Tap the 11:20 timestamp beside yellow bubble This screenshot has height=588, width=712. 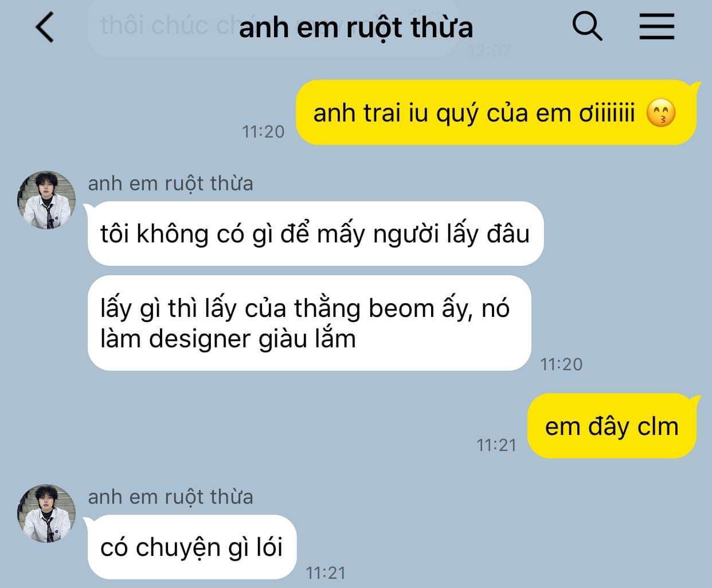coord(263,132)
